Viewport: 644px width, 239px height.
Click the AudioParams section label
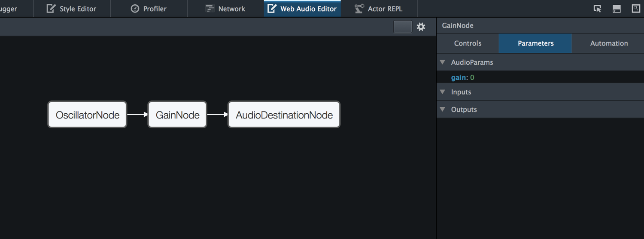(x=472, y=62)
